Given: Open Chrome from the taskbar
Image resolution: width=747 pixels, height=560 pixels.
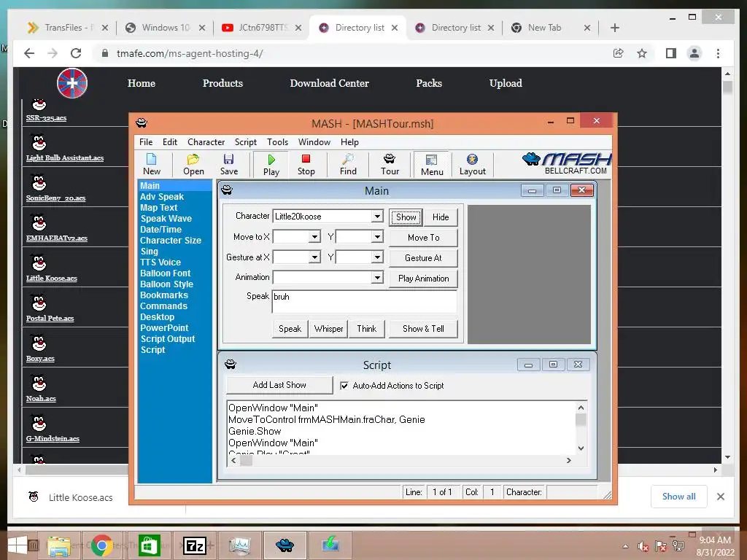Looking at the screenshot, I should [x=101, y=545].
